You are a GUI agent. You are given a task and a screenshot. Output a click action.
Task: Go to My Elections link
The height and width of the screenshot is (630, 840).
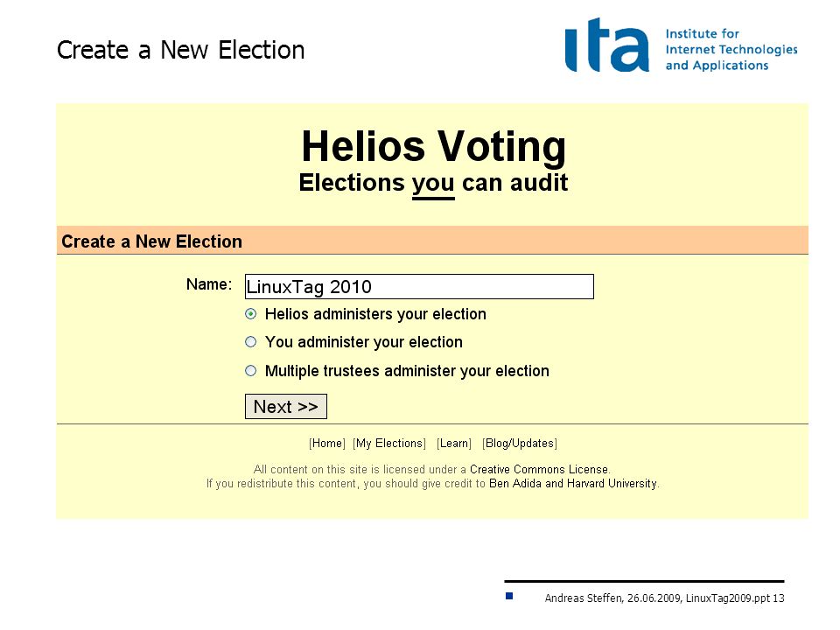389,443
